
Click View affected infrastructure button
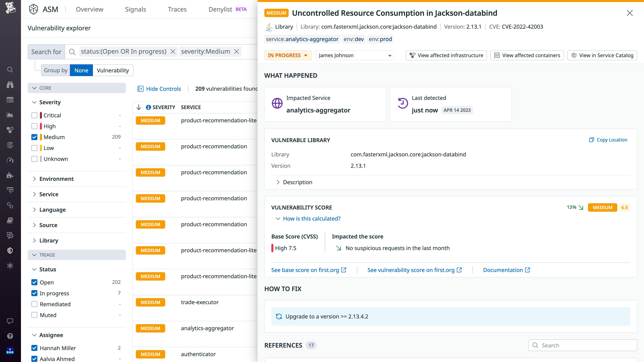(446, 55)
